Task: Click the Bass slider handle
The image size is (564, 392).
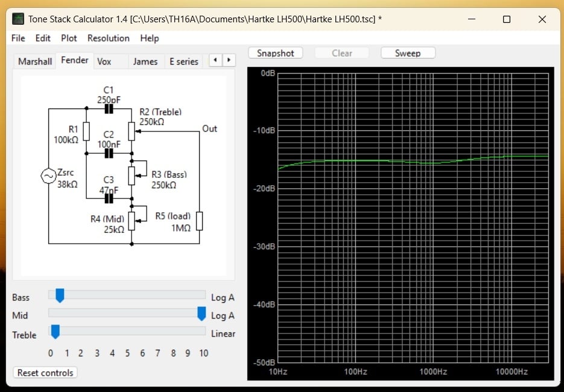Action: tap(60, 296)
